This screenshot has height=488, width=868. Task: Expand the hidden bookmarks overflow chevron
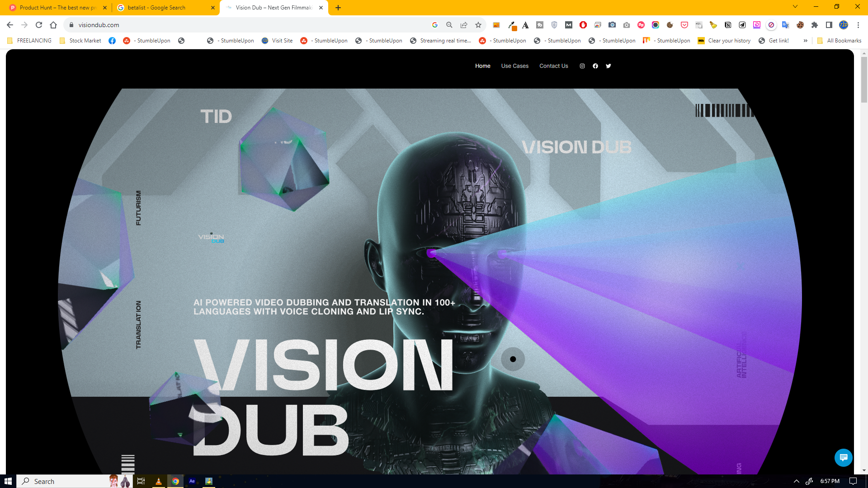pos(806,41)
